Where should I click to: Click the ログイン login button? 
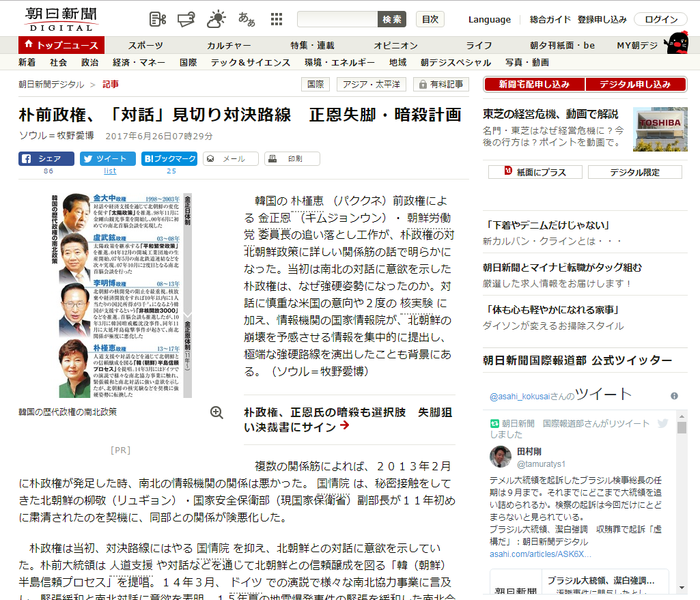pos(660,19)
